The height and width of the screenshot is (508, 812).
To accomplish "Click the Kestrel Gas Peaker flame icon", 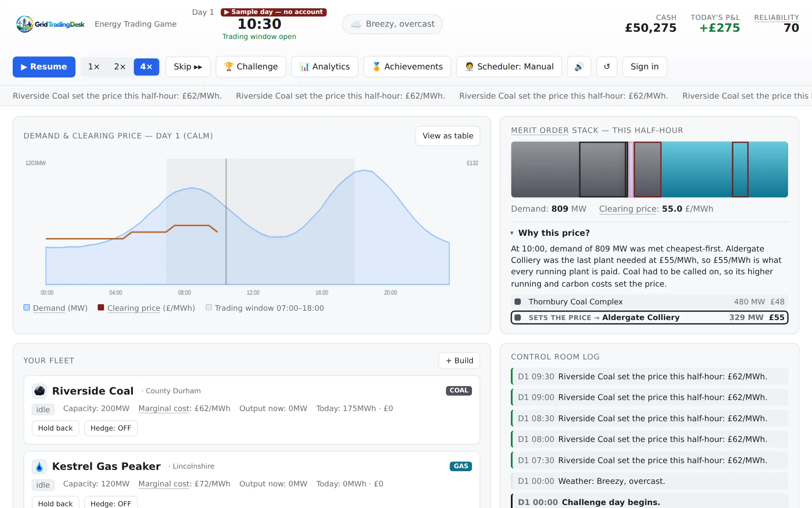I will click(39, 467).
